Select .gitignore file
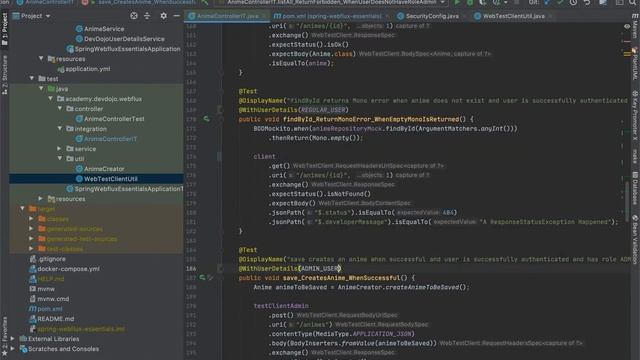 coord(51,259)
